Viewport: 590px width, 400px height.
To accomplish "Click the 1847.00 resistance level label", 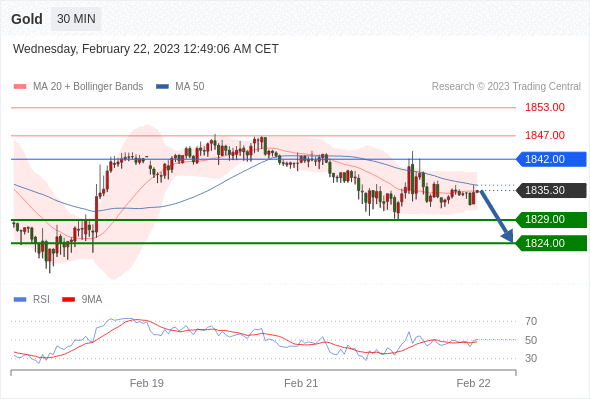I will (545, 135).
